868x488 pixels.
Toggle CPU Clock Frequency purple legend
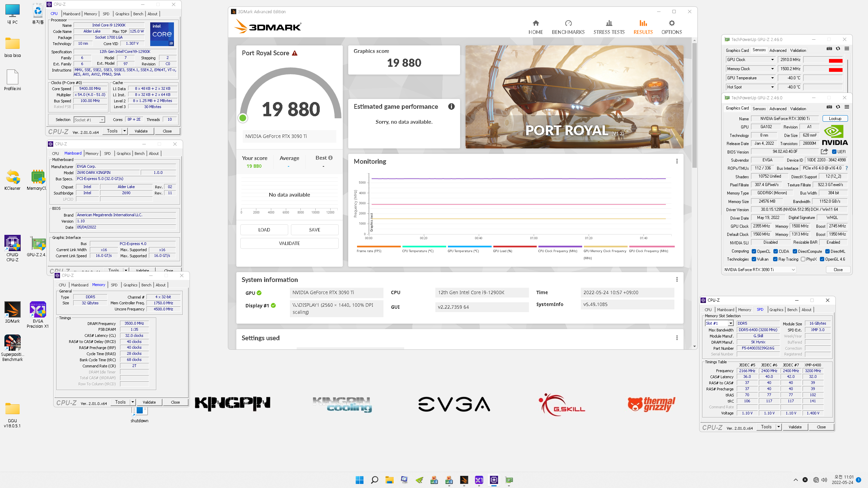coord(560,249)
